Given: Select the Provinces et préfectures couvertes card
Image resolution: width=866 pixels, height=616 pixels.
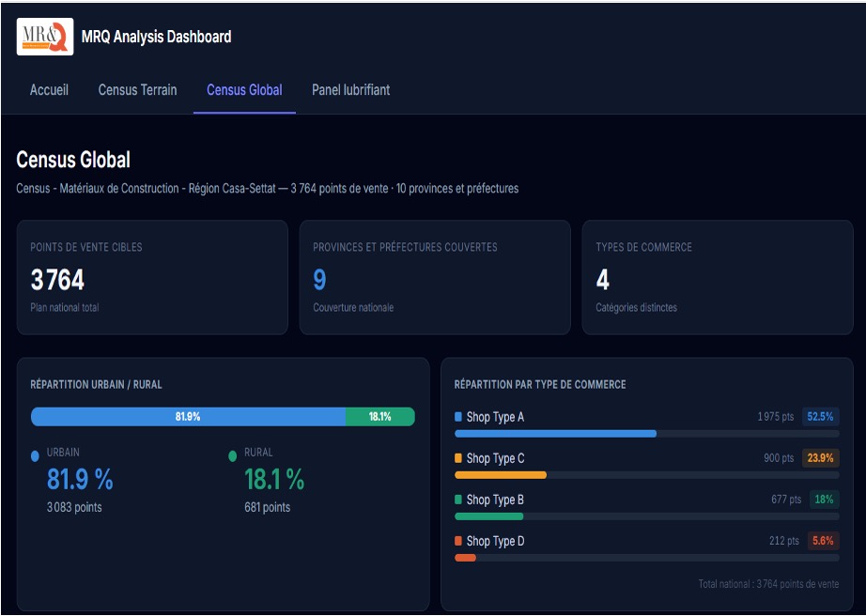Looking at the screenshot, I should (x=435, y=278).
